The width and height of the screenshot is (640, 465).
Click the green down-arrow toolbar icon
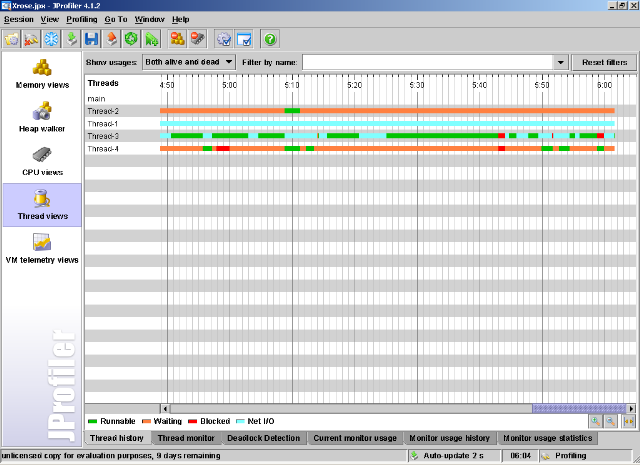(x=71, y=40)
